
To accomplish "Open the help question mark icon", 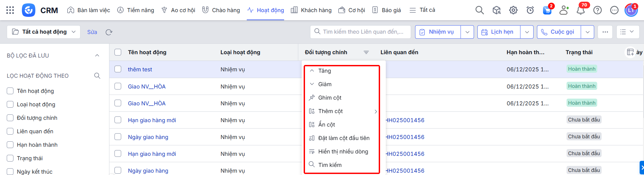I will pyautogui.click(x=598, y=10).
